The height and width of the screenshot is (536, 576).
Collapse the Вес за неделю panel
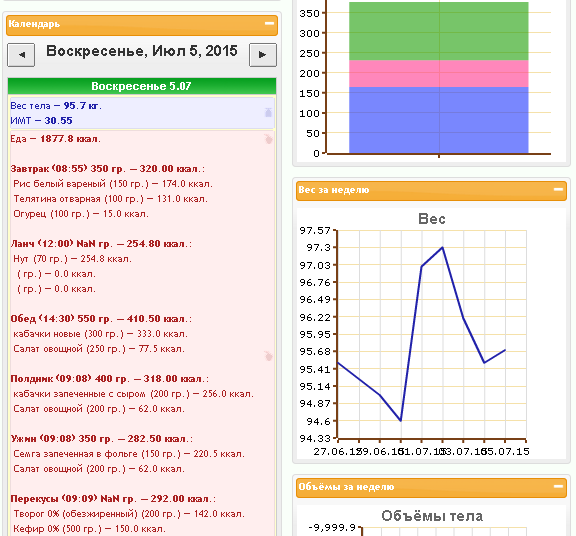tap(558, 190)
